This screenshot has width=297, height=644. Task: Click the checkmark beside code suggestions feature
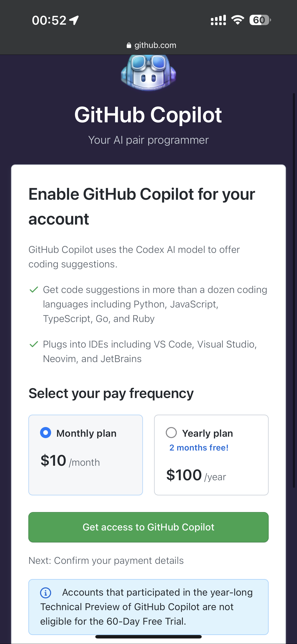pyautogui.click(x=34, y=290)
